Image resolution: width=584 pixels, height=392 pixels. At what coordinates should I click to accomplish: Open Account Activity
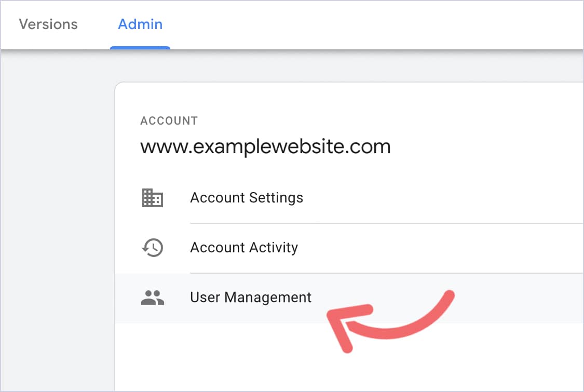coord(244,248)
